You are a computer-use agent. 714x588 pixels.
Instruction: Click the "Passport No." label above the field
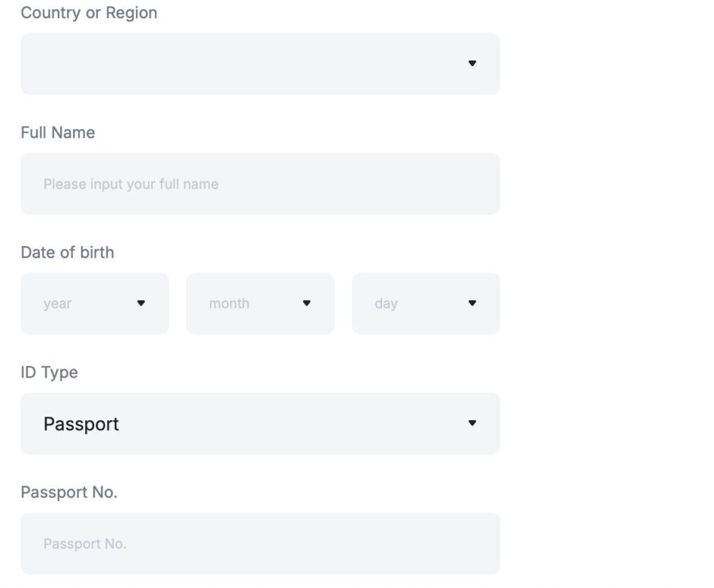[69, 492]
